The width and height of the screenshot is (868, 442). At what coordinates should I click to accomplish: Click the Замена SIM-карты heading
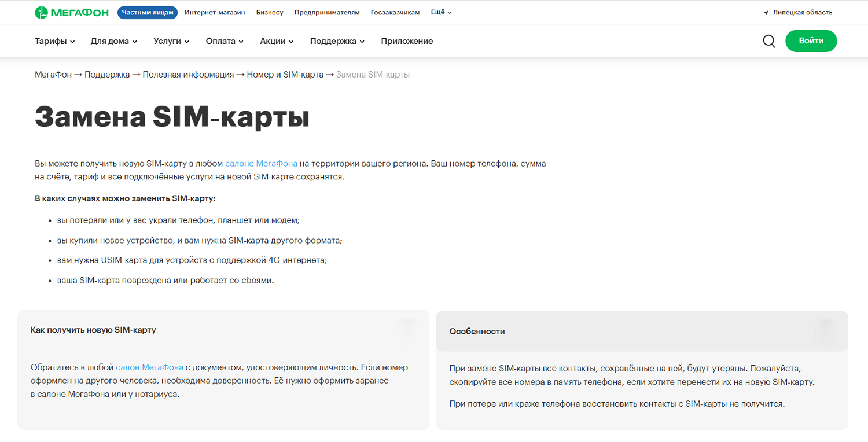[172, 116]
